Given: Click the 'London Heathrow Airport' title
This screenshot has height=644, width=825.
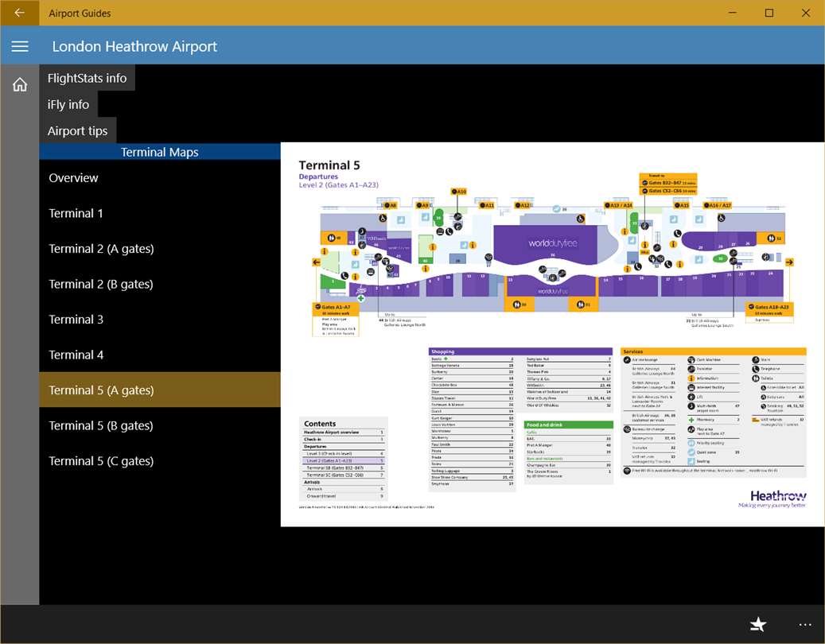Looking at the screenshot, I should (134, 46).
